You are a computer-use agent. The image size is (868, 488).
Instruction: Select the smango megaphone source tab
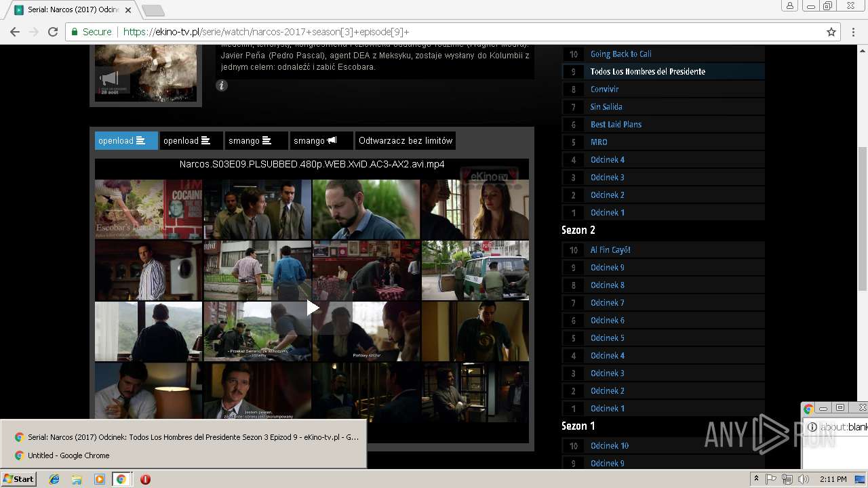(x=321, y=140)
